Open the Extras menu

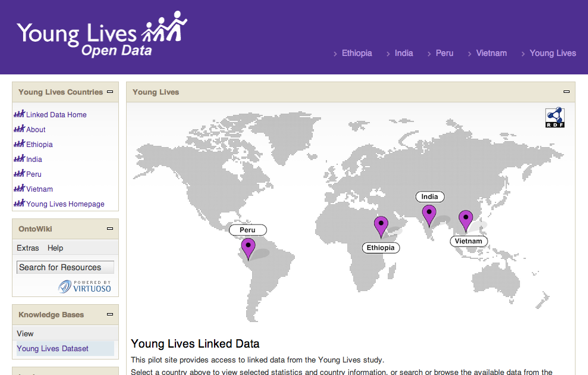coord(28,248)
